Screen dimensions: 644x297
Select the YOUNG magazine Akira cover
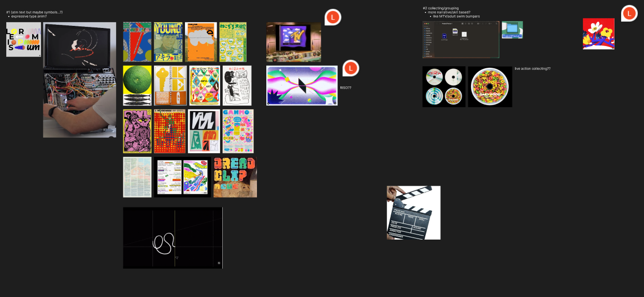pyautogui.click(x=168, y=42)
